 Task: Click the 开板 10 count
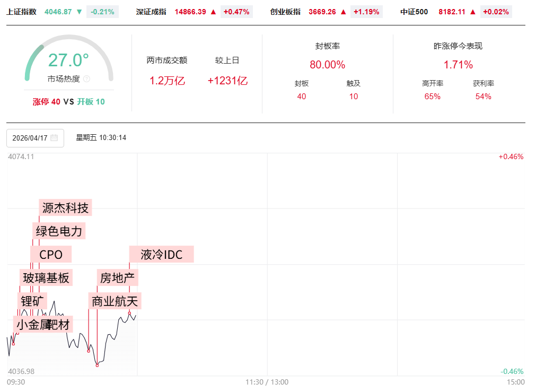91,102
